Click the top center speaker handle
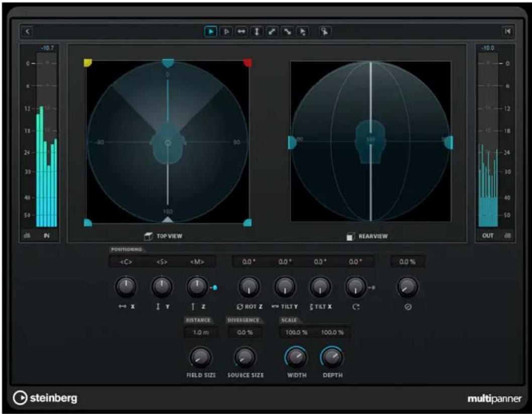The width and height of the screenshot is (532, 414). coord(168,63)
